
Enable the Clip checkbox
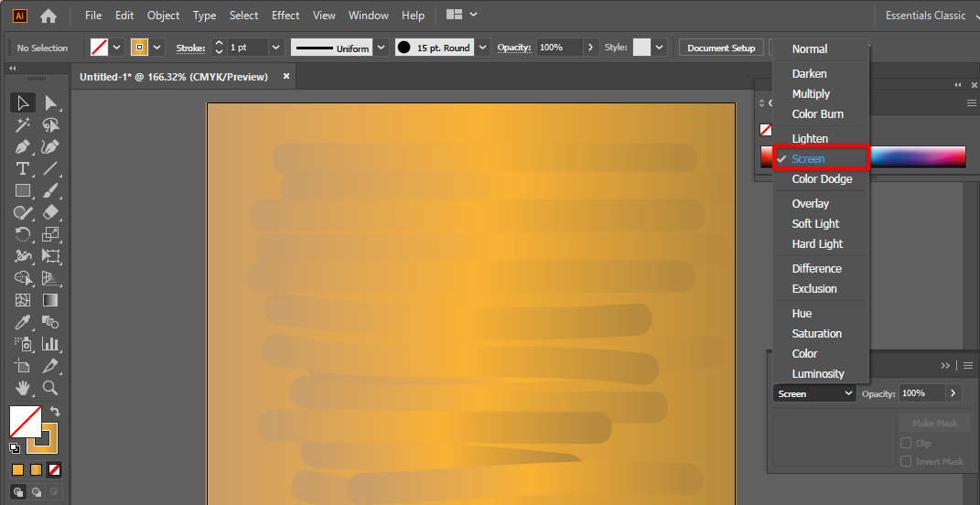[906, 443]
